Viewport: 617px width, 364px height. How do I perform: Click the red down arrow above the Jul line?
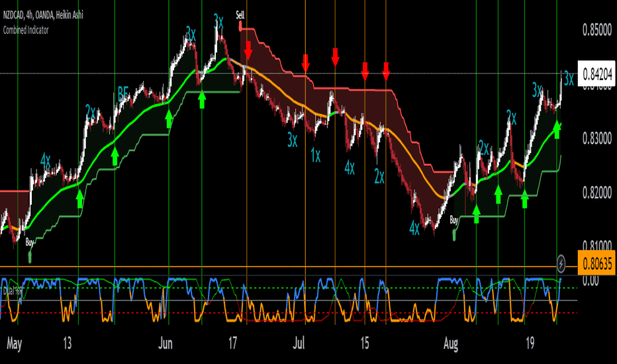tap(305, 63)
